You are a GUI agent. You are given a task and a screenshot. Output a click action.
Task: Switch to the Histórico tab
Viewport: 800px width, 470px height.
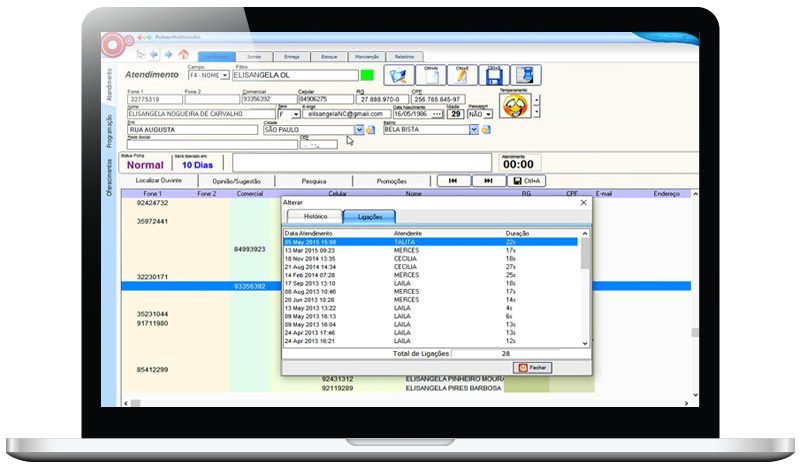(314, 216)
